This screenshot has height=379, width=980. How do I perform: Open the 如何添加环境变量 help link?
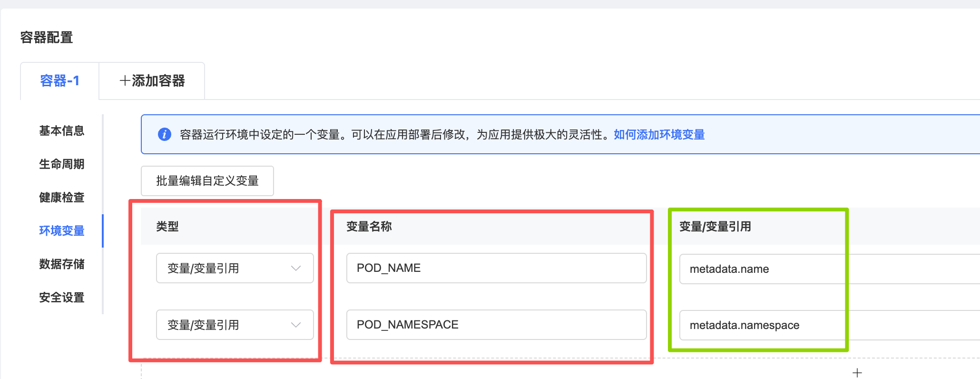tap(659, 135)
